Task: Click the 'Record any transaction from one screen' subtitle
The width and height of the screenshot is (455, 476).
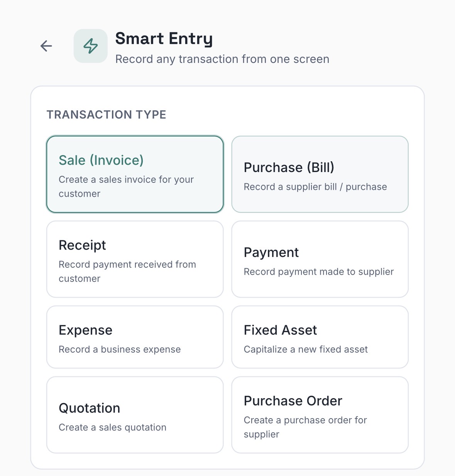Action: [x=222, y=59]
